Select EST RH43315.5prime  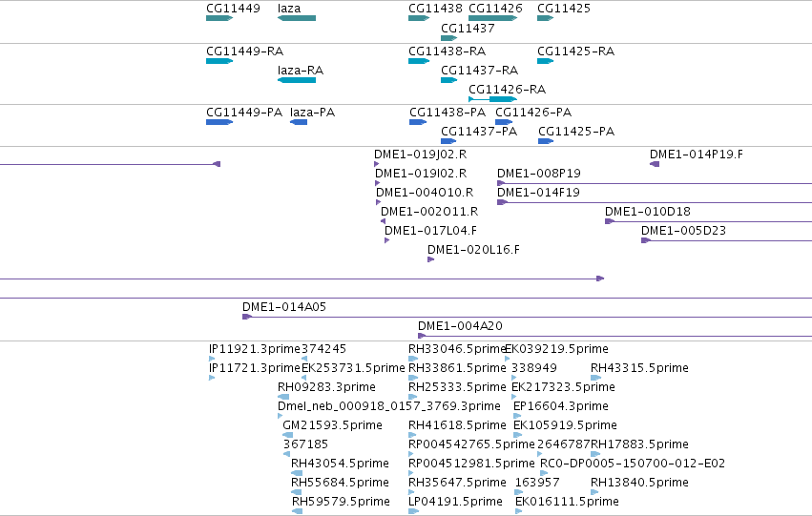click(x=639, y=368)
